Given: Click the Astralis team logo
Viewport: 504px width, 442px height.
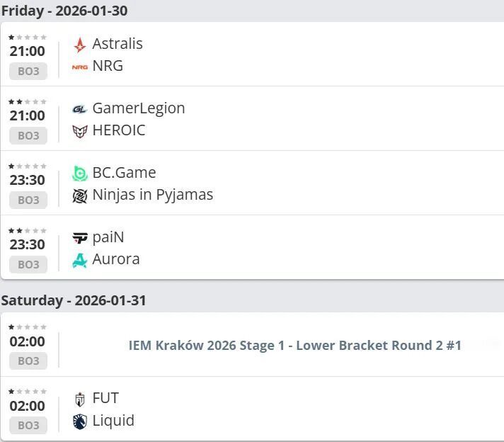Looking at the screenshot, I should point(80,45).
